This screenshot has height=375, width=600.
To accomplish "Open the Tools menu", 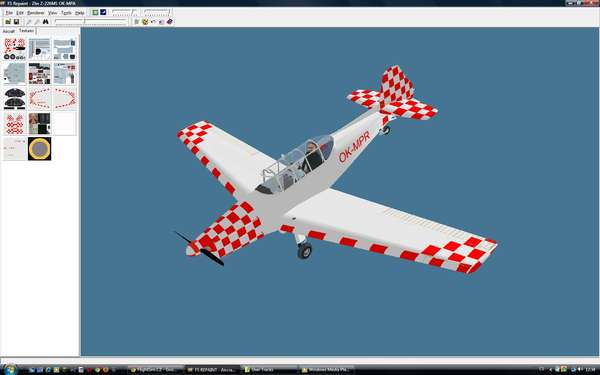I will click(x=66, y=13).
